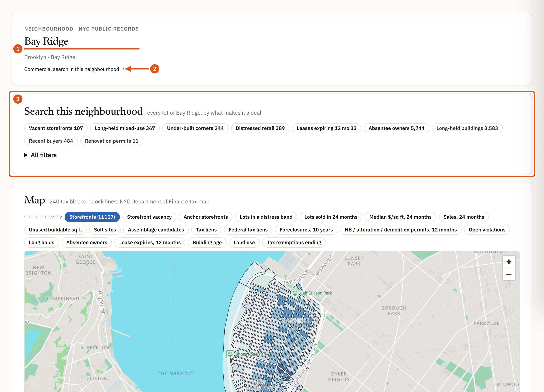Screen dimensions: 544x392
Task: Colour blocks by Sales, 24 months
Action: point(464,217)
